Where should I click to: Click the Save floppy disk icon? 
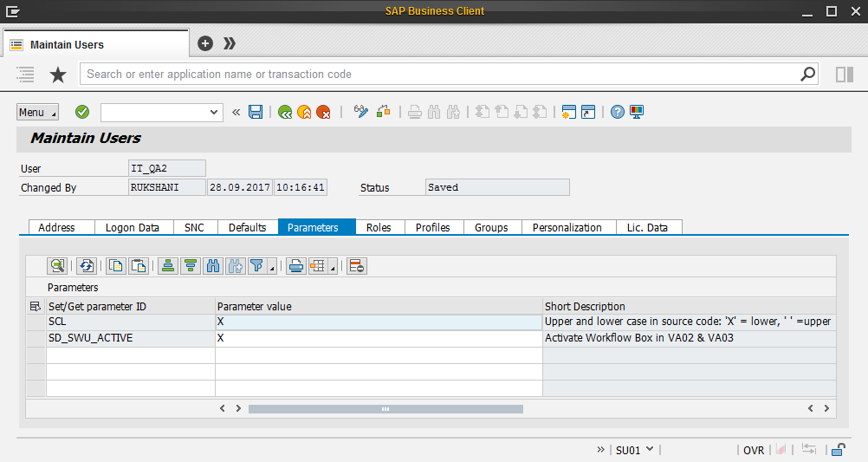pos(256,112)
